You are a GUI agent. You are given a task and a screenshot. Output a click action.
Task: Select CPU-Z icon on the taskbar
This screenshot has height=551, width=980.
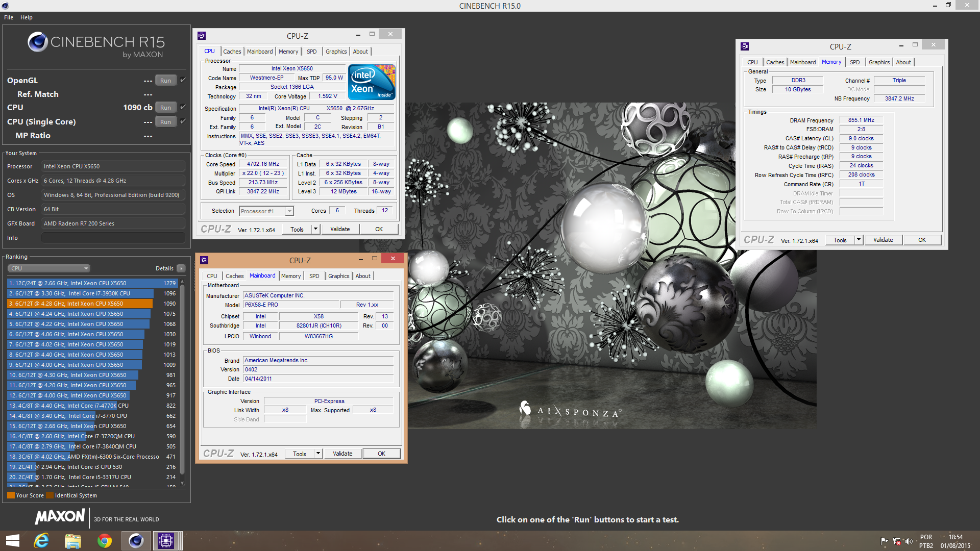[x=166, y=540]
